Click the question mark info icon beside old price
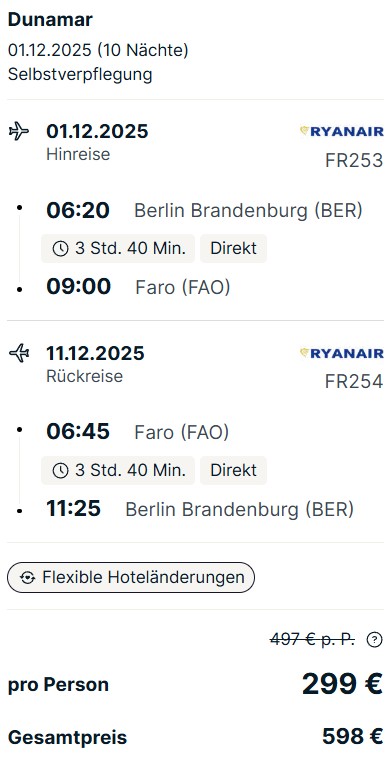Image resolution: width=391 pixels, height=757 pixels. pos(374,640)
